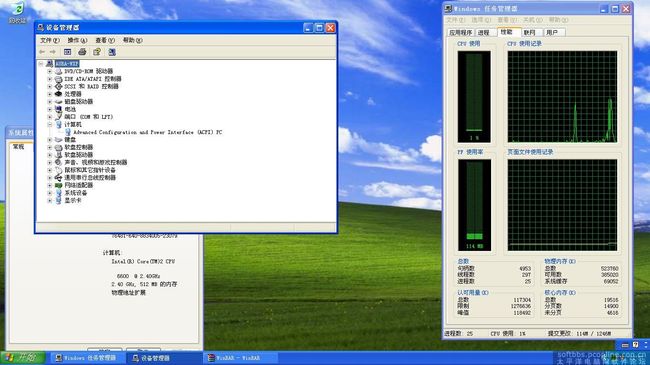Screen dimensions: 650x365
Task: Open the 查看(V) menu in Device Manager
Action: click(104, 40)
